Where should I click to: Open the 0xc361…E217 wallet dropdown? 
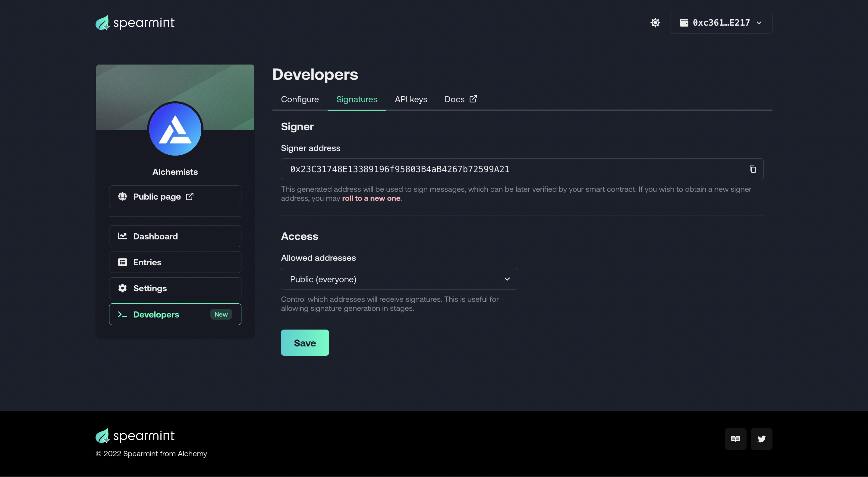coord(721,23)
